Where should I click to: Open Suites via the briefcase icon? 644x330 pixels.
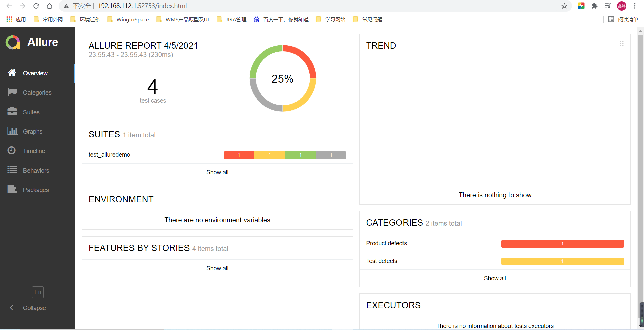[12, 112]
